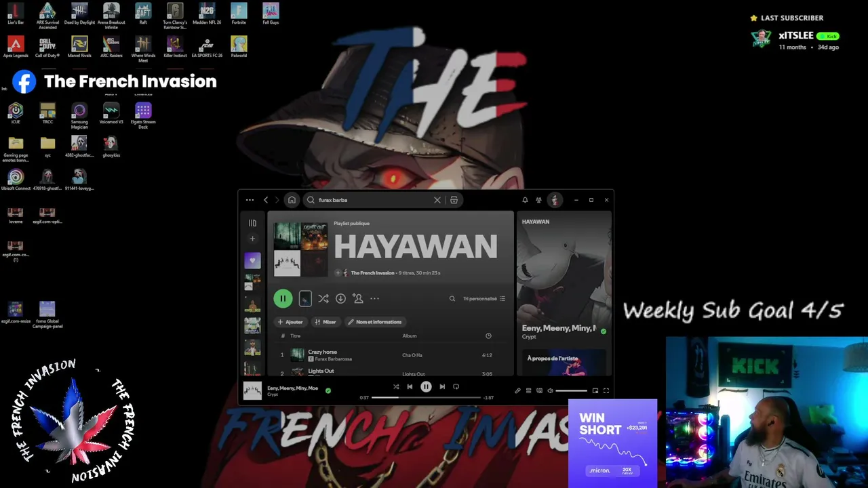Image resolution: width=868 pixels, height=488 pixels.
Task: Go back with the left arrow in Spotify
Action: click(266, 200)
